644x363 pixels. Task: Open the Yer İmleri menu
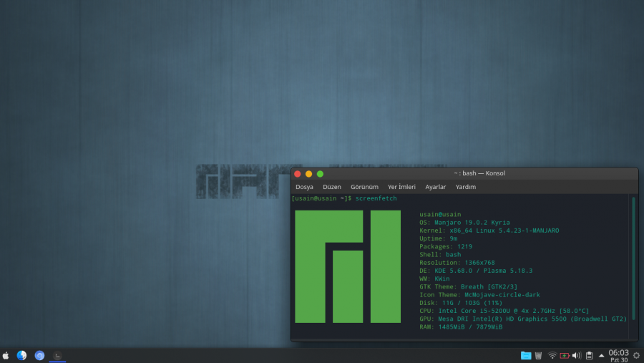[x=401, y=187]
